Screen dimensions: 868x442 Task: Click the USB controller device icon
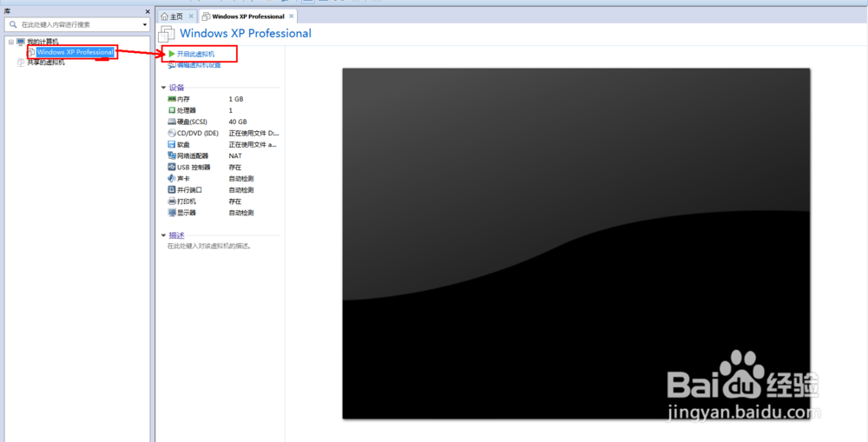(172, 167)
